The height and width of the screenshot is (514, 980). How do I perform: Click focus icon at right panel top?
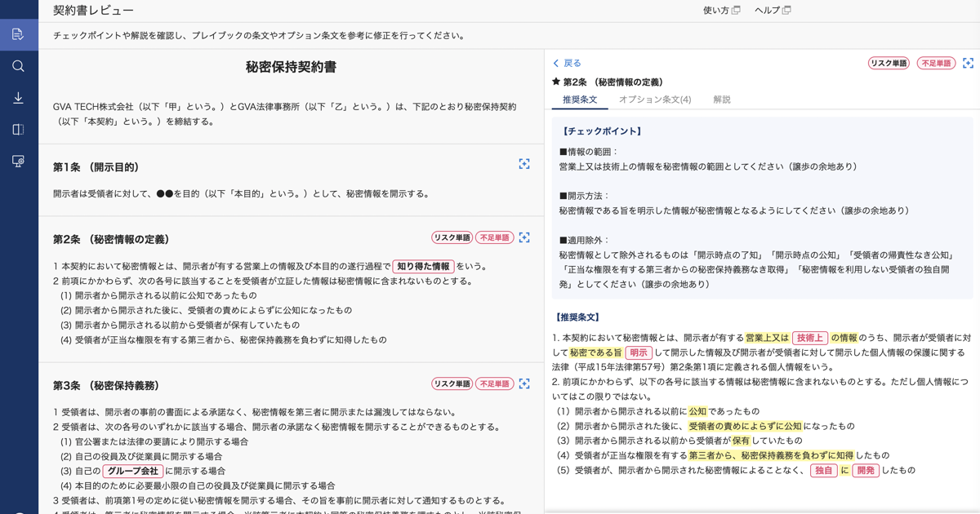pyautogui.click(x=968, y=63)
